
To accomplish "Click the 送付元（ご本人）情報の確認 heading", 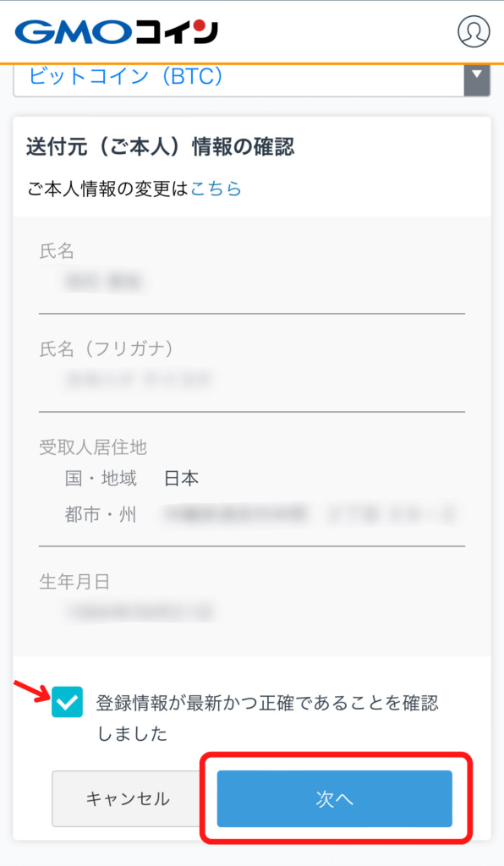I will click(x=160, y=147).
